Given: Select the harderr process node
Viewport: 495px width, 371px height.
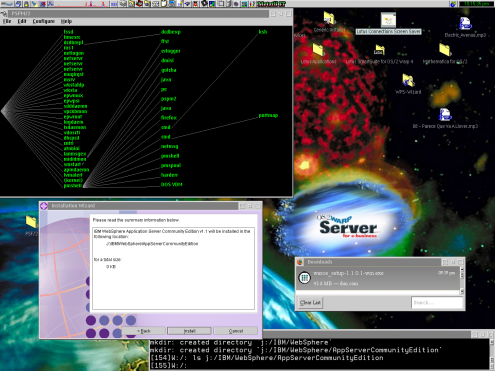Looking at the screenshot, I should (169, 175).
